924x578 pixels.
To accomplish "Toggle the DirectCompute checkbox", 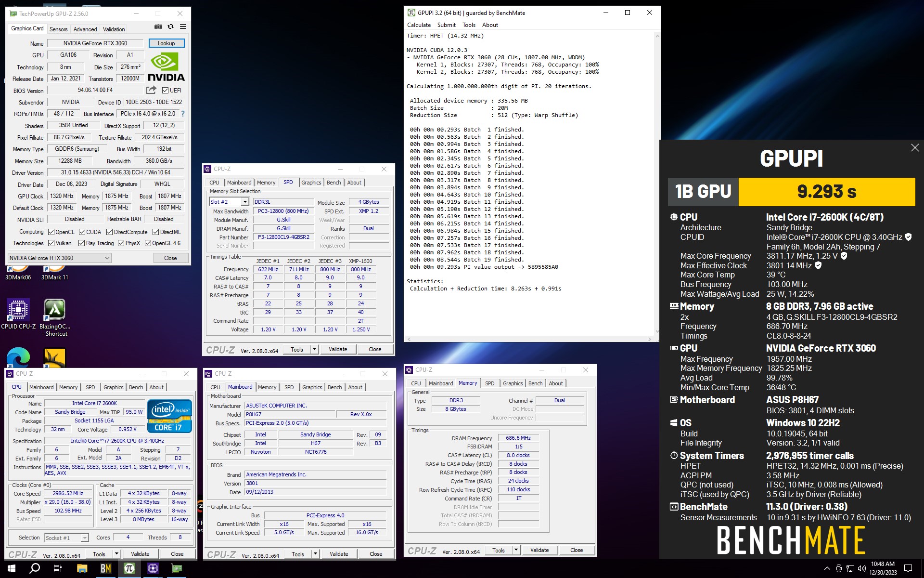I will coord(110,232).
